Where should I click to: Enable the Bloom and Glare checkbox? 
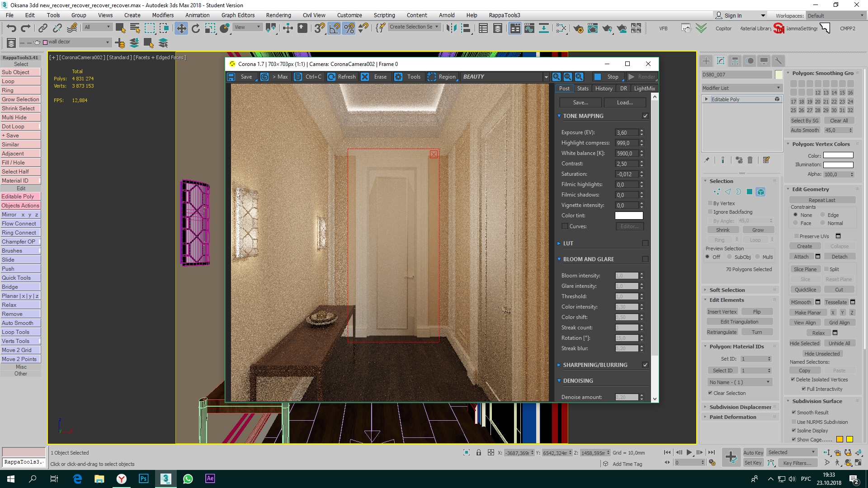click(x=645, y=259)
